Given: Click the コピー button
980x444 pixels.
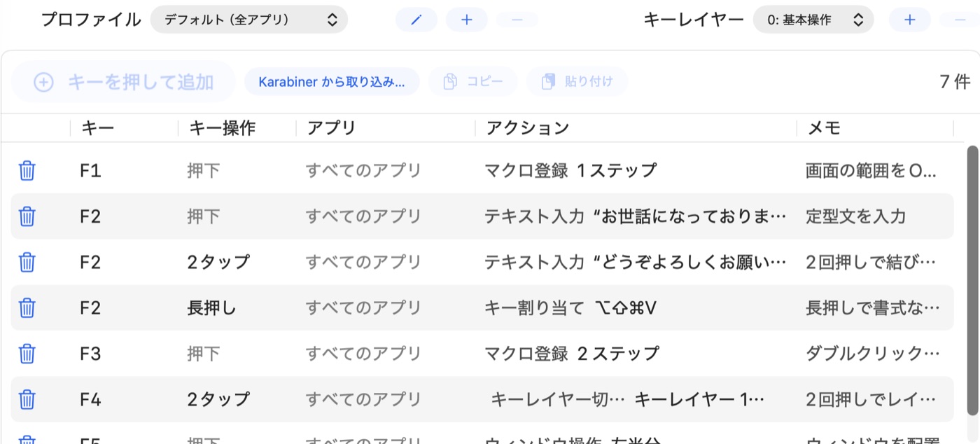Looking at the screenshot, I should [x=473, y=82].
